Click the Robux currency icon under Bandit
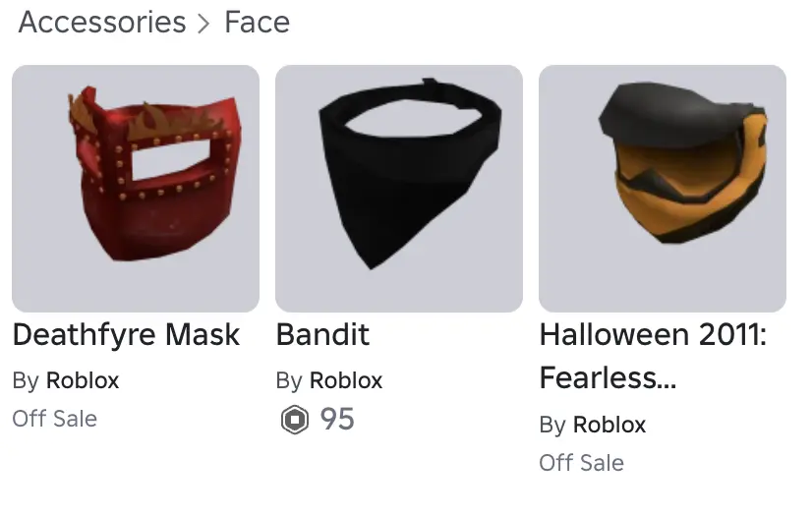Image resolution: width=812 pixels, height=515 pixels. point(294,420)
